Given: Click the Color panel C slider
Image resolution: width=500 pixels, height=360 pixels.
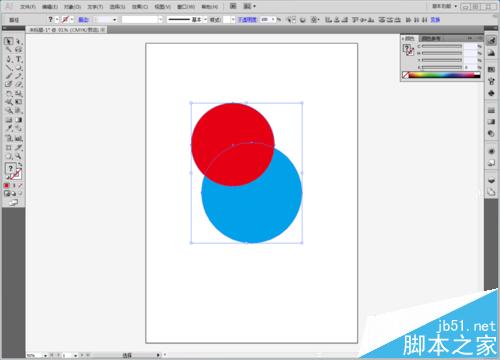Looking at the screenshot, I should (x=442, y=46).
